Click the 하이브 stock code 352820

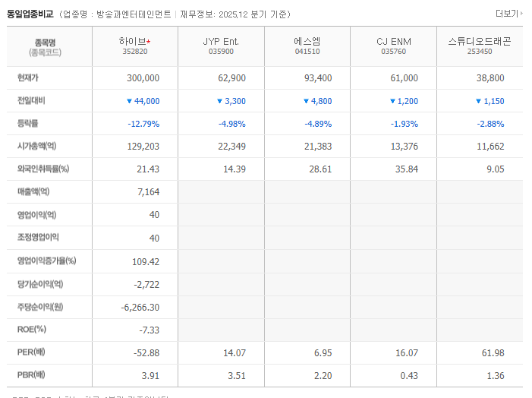(135, 52)
